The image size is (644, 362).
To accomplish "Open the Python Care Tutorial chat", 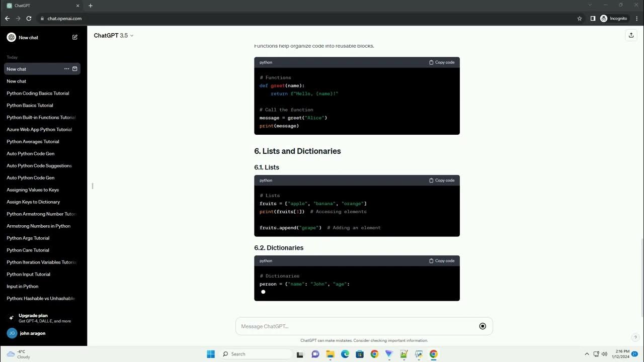I will click(x=42, y=250).
